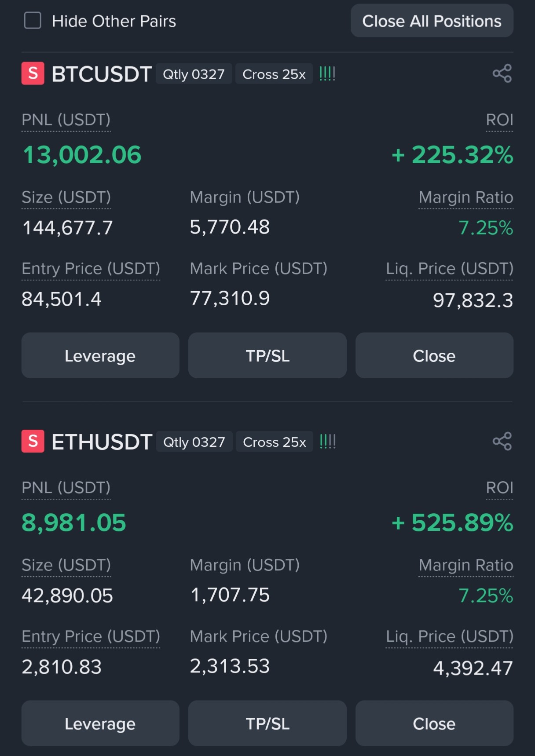Share the BTCUSDT position
This screenshot has height=756, width=535.
[502, 73]
